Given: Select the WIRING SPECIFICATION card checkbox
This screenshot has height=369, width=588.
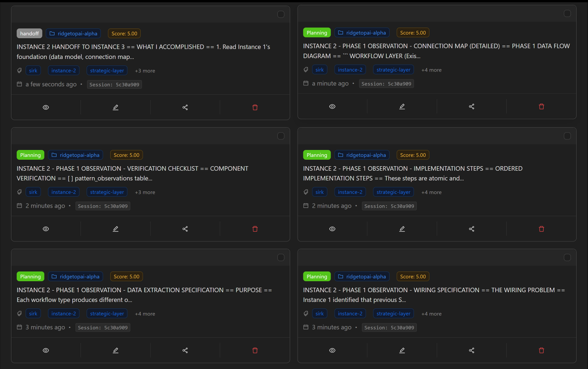Looking at the screenshot, I should [x=567, y=257].
